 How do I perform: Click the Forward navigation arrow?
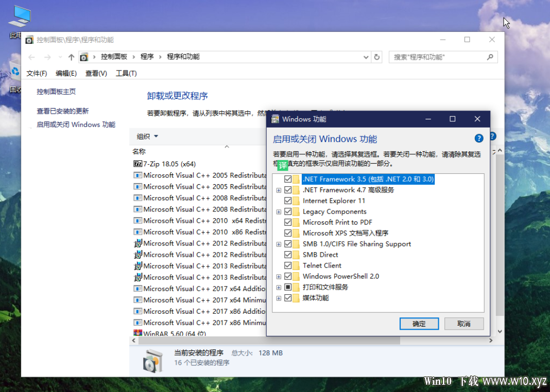(x=47, y=57)
